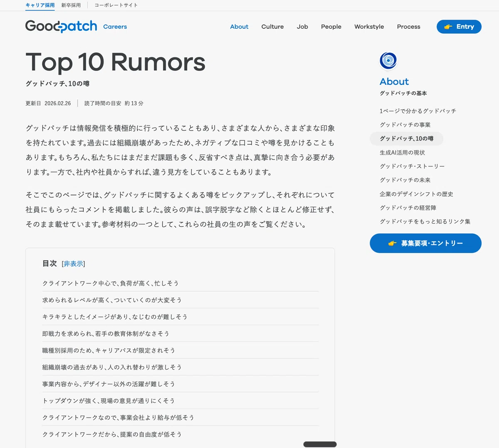Click the Careers link beside the logo
The width and height of the screenshot is (499, 448).
click(x=115, y=27)
